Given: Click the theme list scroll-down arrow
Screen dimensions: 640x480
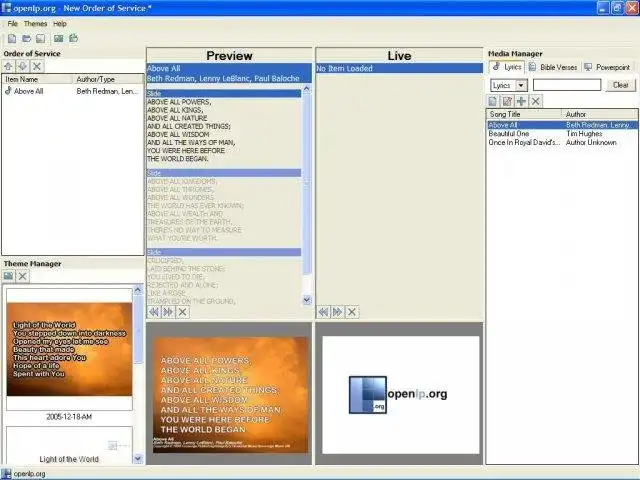Looking at the screenshot, I should click(x=138, y=458).
